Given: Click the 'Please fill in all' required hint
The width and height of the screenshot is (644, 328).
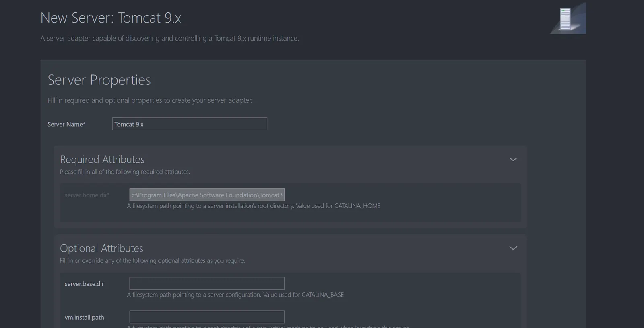Looking at the screenshot, I should (x=125, y=172).
